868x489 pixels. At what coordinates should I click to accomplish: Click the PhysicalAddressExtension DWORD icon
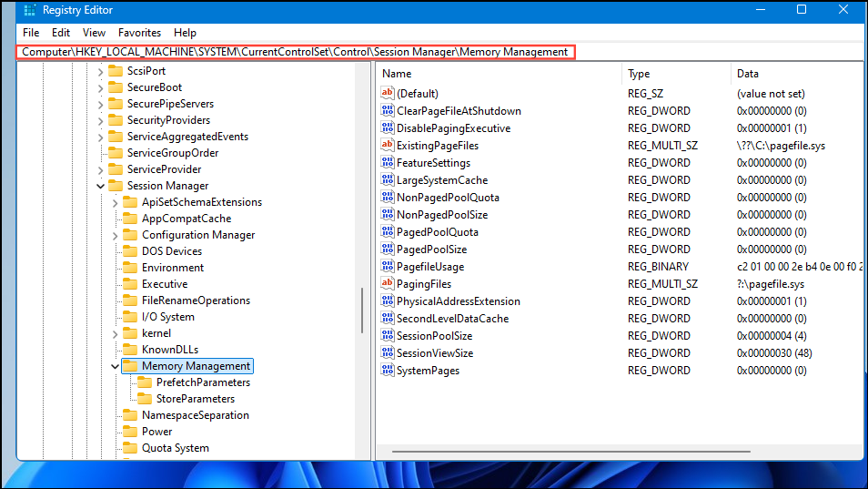click(x=387, y=301)
